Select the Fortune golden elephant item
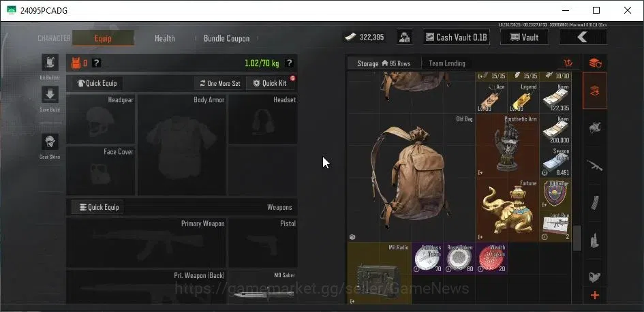This screenshot has height=312, width=644. [x=508, y=209]
